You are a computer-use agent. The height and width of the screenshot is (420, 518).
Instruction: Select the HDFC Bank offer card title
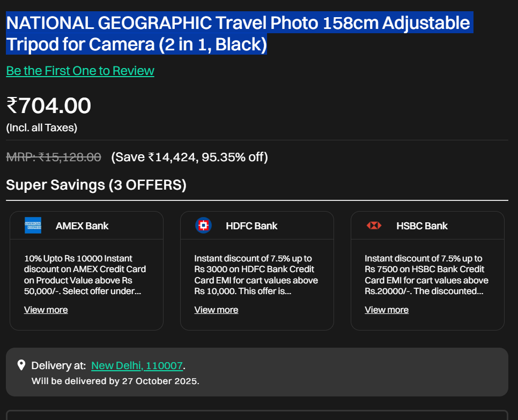pyautogui.click(x=251, y=226)
